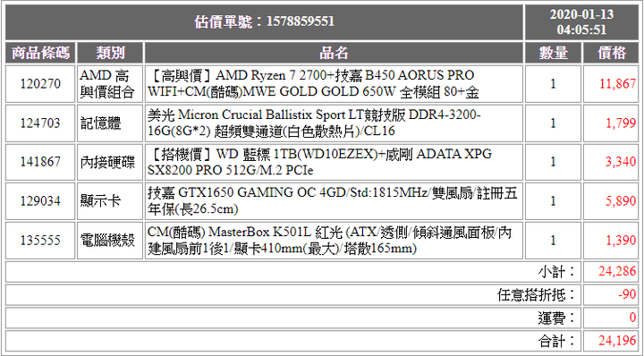The width and height of the screenshot is (644, 356).
Task: Click the 品名 column header
Action: tap(334, 53)
